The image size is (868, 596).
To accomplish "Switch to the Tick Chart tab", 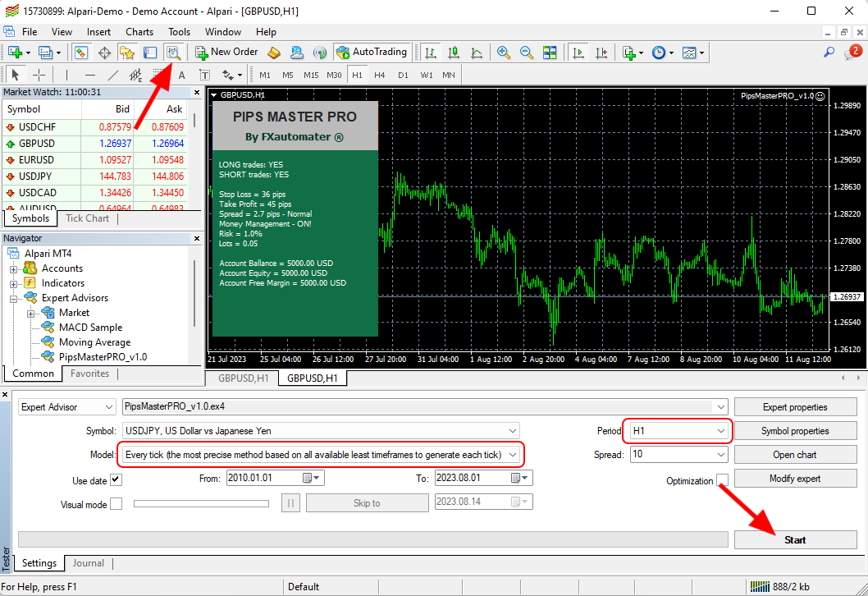I will pos(88,219).
